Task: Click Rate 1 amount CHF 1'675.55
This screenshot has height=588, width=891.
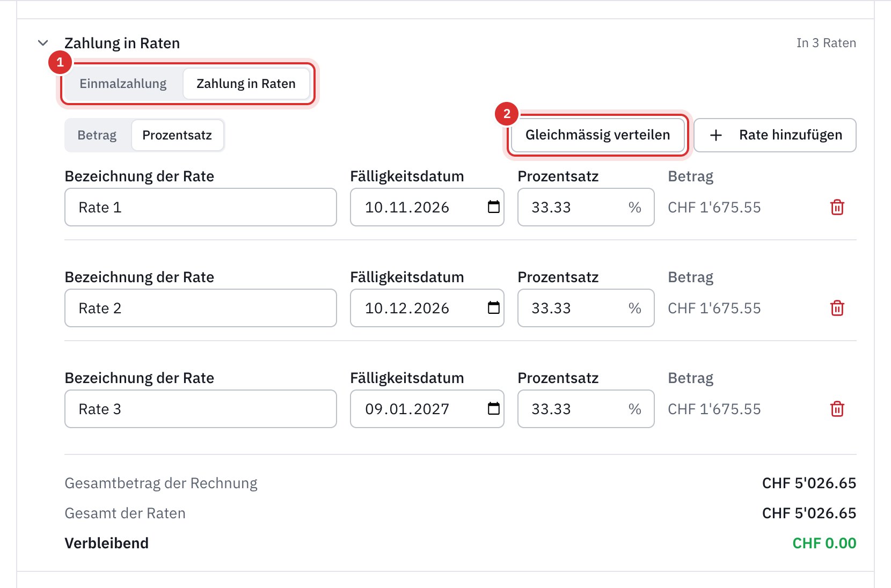Action: [x=714, y=207]
